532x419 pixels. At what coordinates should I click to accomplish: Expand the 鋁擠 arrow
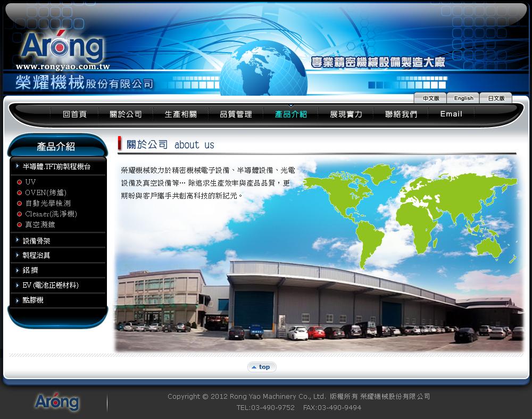[18, 270]
